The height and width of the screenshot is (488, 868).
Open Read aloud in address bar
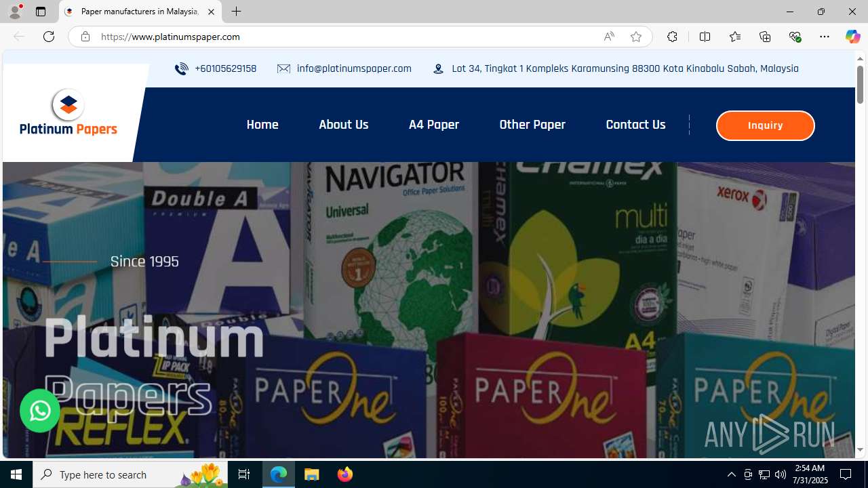point(609,37)
